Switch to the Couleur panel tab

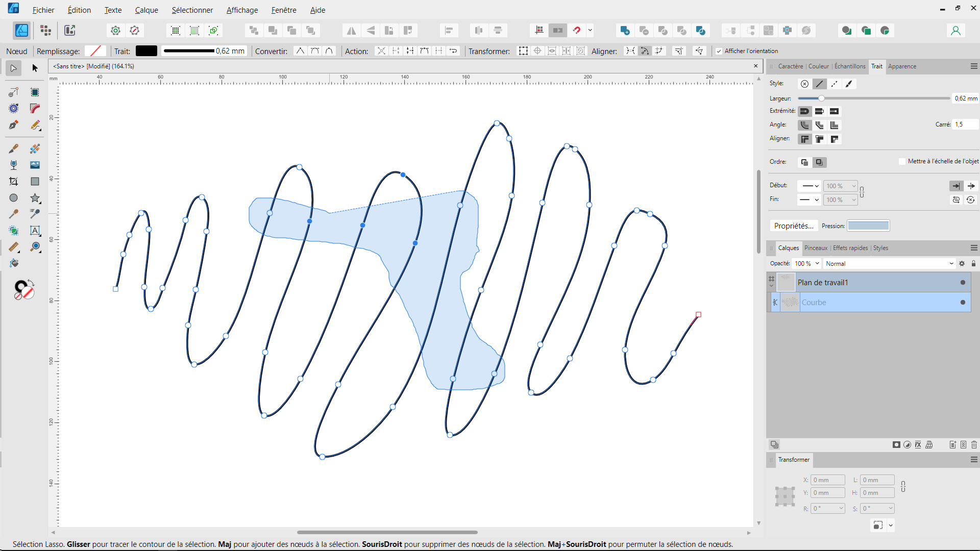click(x=818, y=66)
